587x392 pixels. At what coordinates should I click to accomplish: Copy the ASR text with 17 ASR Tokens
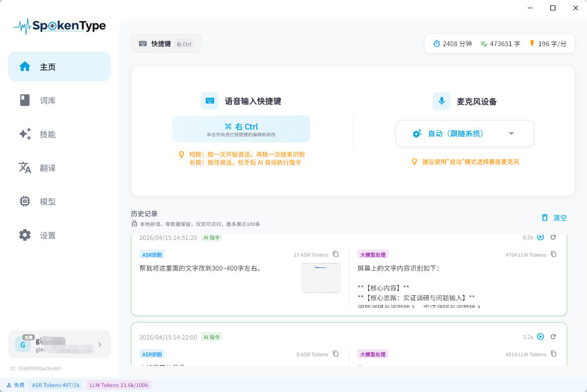click(x=336, y=254)
